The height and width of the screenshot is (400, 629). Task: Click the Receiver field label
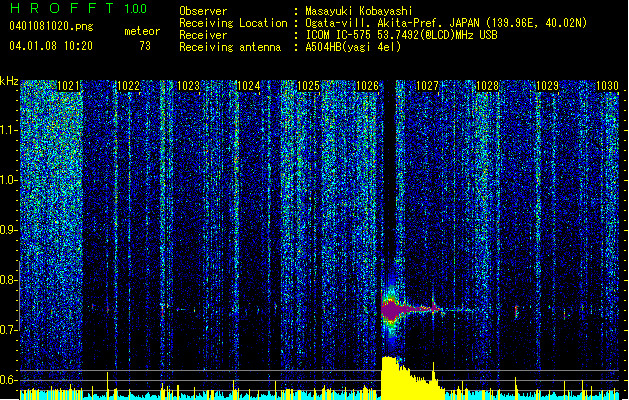[x=203, y=35]
